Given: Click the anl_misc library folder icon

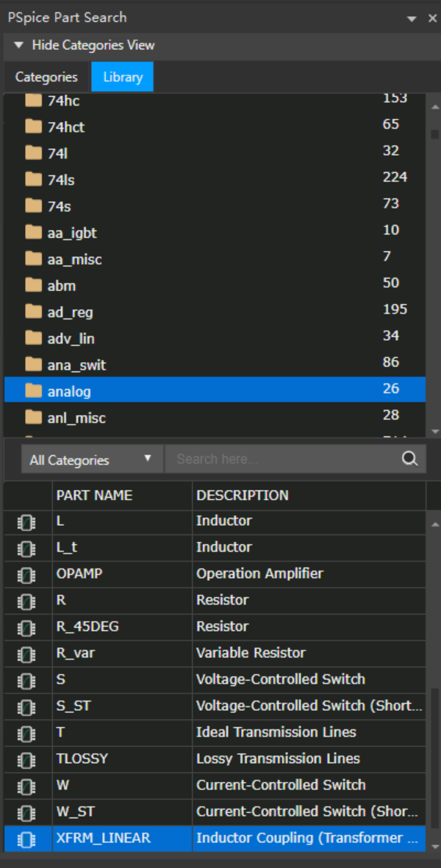Looking at the screenshot, I should click(x=34, y=417).
